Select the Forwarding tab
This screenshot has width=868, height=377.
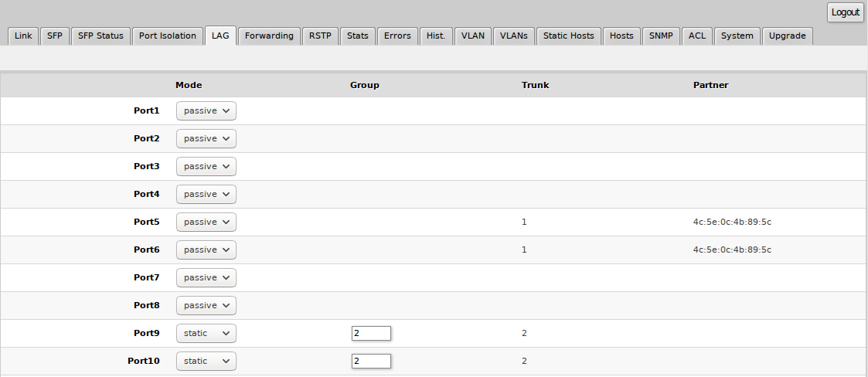tap(269, 36)
